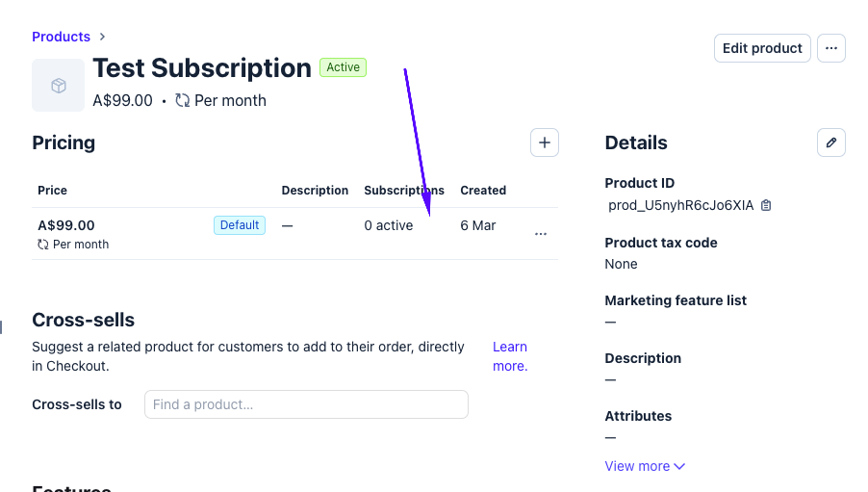Click the Default price badge

click(x=240, y=225)
